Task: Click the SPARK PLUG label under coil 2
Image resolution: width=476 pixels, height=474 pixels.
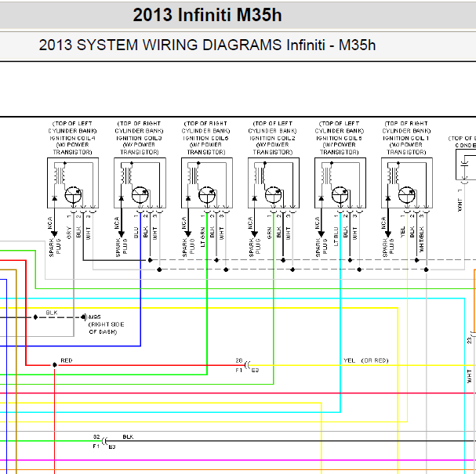Action: [255, 248]
